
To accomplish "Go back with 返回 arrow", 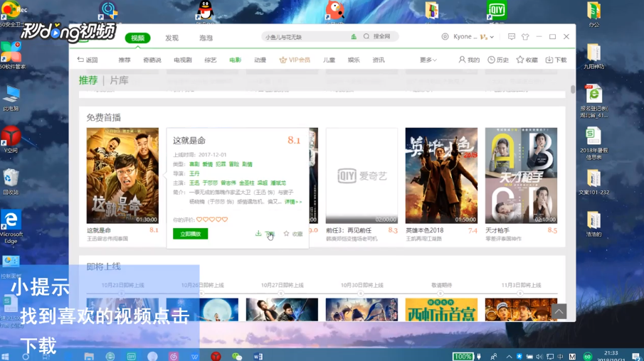I will (88, 60).
